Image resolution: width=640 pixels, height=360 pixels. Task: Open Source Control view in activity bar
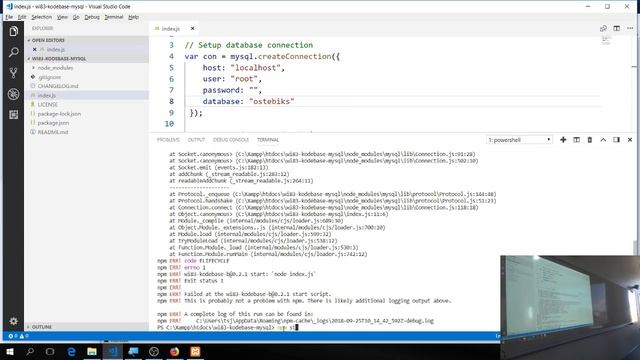(13, 73)
